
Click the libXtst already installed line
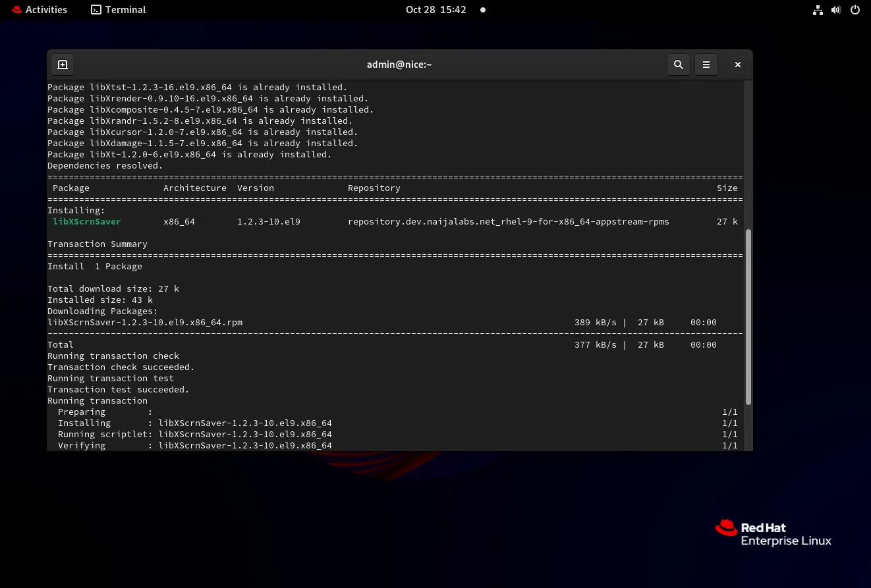[x=198, y=88]
